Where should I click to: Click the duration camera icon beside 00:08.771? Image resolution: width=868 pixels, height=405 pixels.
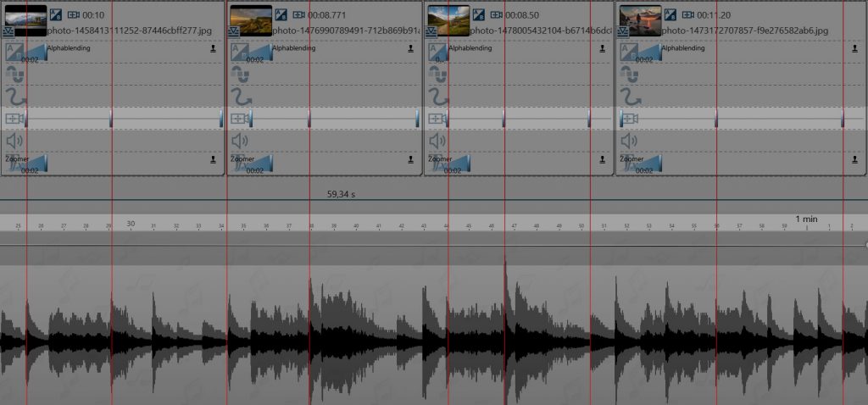pos(299,15)
